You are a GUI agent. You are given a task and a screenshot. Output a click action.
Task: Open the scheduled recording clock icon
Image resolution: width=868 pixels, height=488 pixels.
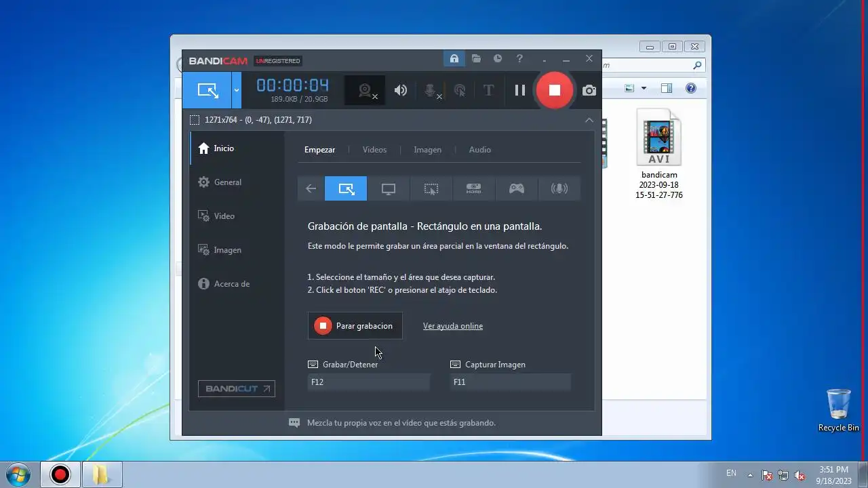point(498,59)
